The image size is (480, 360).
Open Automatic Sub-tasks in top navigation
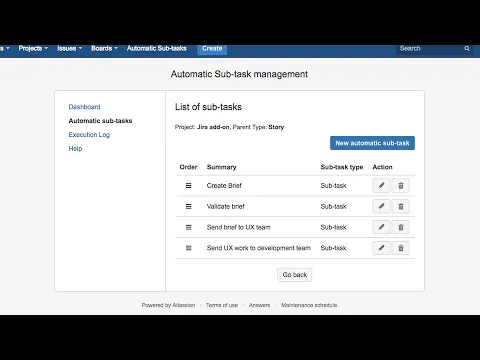[157, 48]
